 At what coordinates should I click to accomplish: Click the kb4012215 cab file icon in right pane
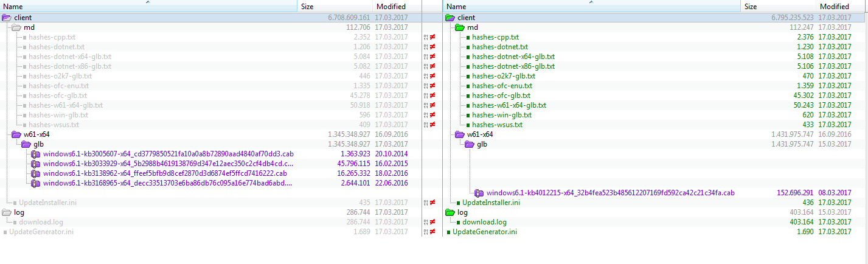coord(479,193)
